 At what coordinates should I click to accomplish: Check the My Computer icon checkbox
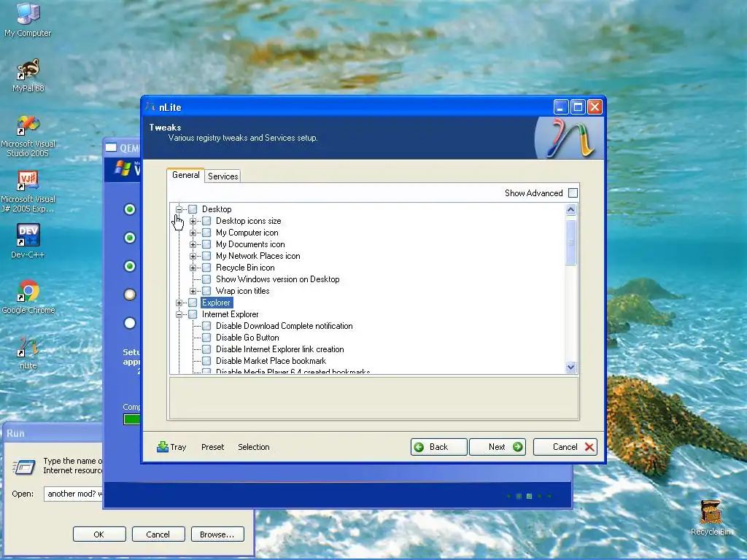tap(206, 233)
